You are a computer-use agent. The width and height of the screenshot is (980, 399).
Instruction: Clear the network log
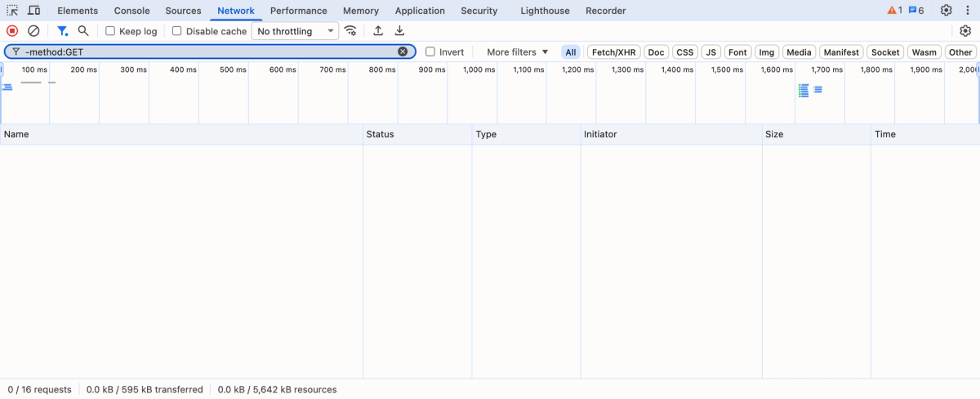(33, 31)
